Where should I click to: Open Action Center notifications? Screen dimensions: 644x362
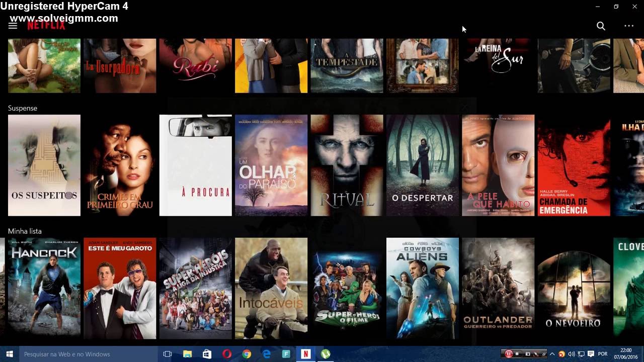pos(591,354)
